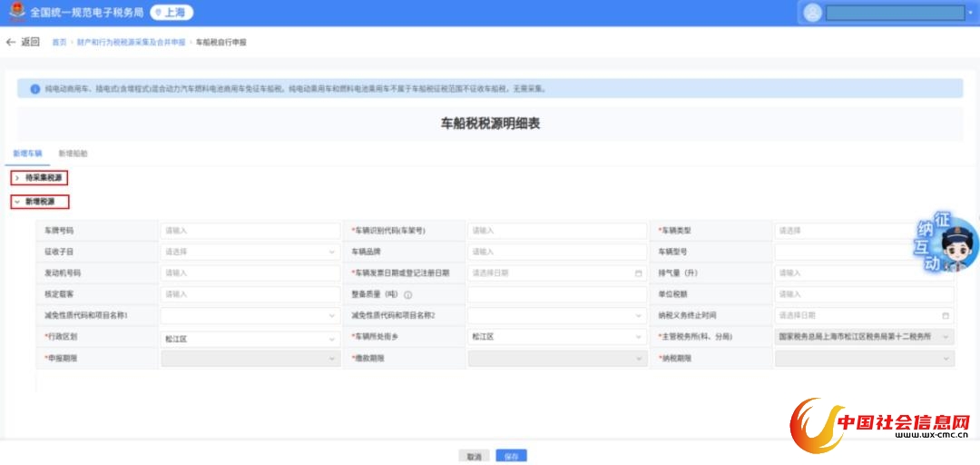Click help info icon beside 整备质量（吨）
This screenshot has width=980, height=465.
pos(408,294)
